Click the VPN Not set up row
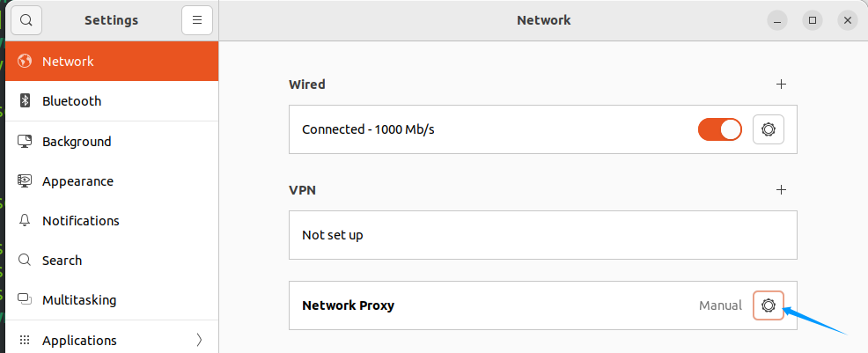Image resolution: width=868 pixels, height=353 pixels. (x=543, y=235)
